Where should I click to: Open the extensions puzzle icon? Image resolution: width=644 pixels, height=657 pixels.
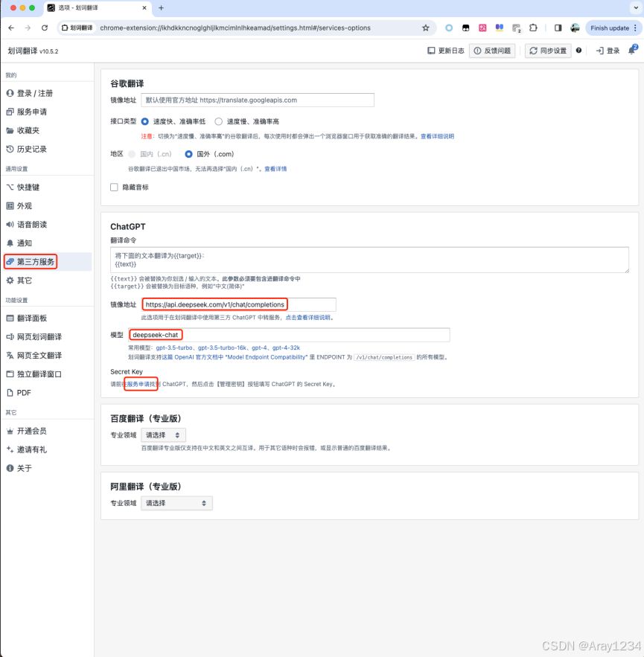533,28
